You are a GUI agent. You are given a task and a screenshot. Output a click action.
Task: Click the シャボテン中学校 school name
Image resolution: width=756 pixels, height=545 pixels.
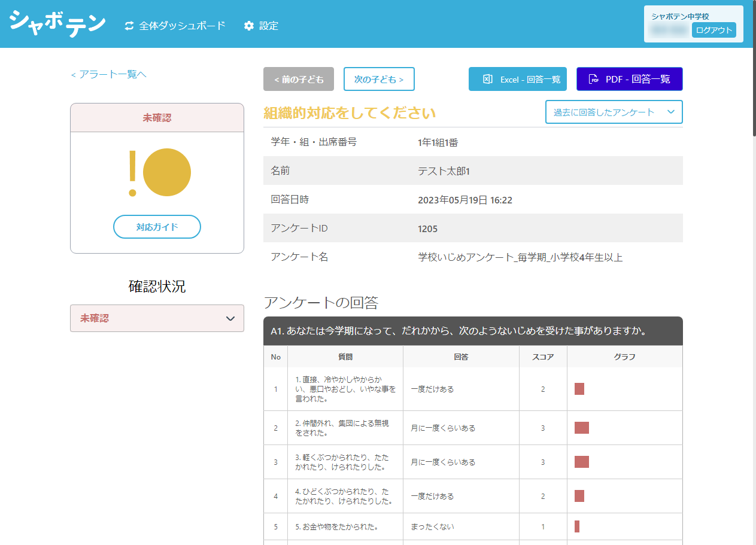pyautogui.click(x=680, y=16)
